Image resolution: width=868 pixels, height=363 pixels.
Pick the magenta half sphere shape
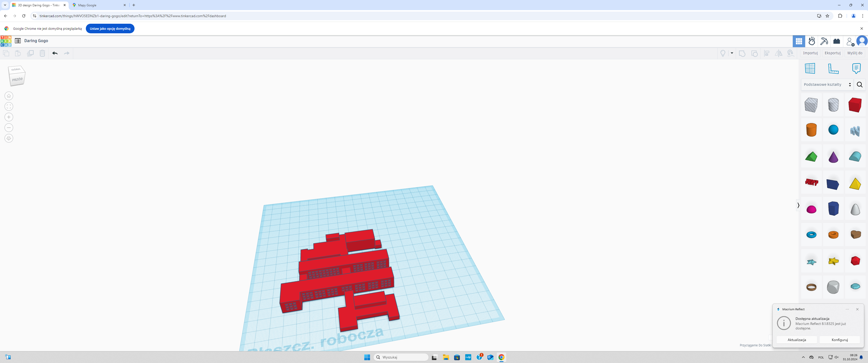(811, 209)
